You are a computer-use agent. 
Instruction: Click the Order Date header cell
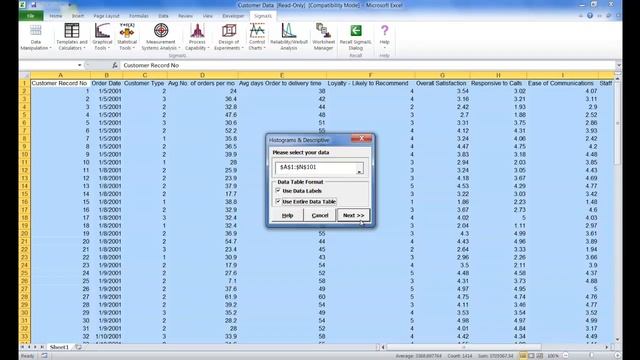coord(107,83)
